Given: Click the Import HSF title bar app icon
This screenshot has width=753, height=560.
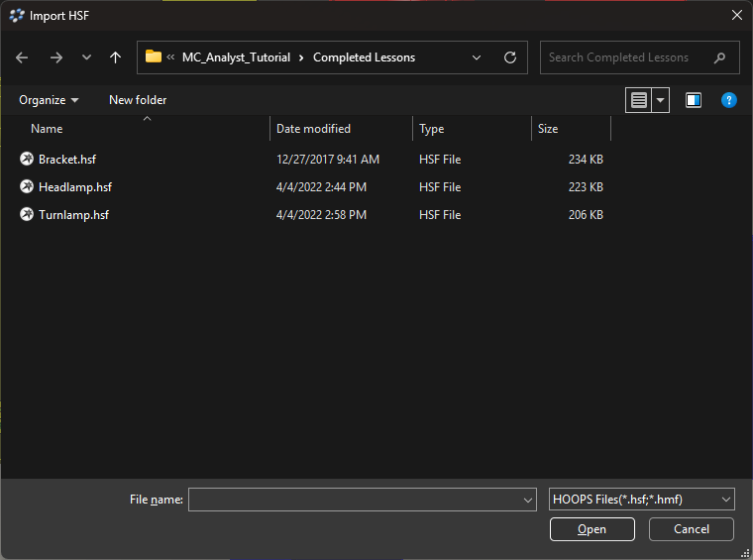Looking at the screenshot, I should pyautogui.click(x=17, y=16).
